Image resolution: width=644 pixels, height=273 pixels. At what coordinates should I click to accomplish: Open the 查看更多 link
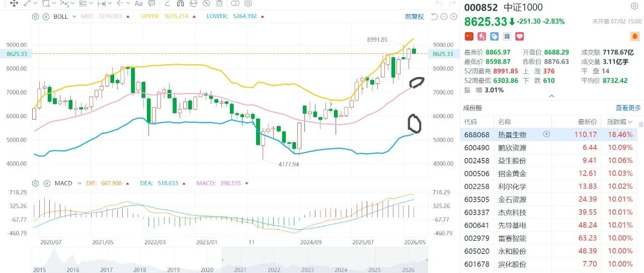coord(628,108)
